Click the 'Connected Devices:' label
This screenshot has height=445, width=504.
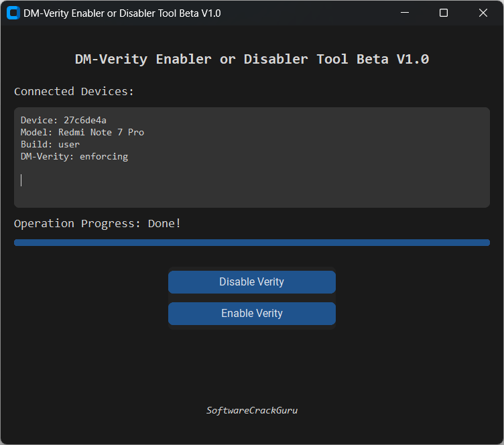(74, 92)
